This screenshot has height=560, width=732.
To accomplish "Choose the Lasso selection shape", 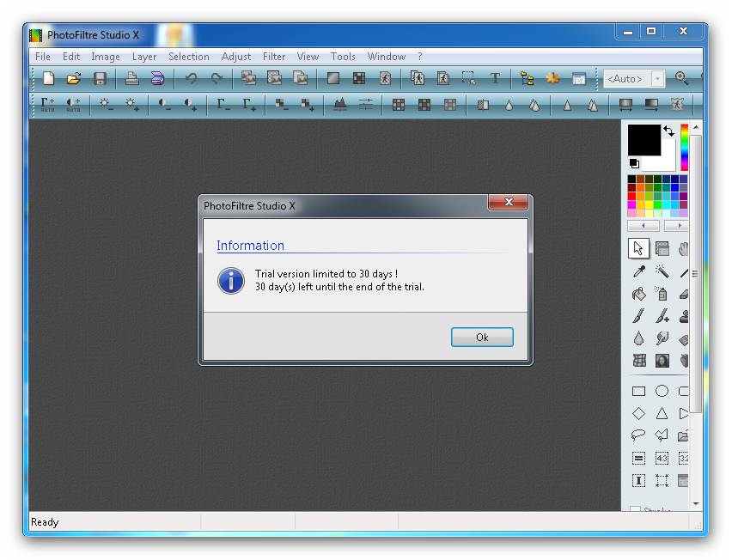I will coord(638,435).
